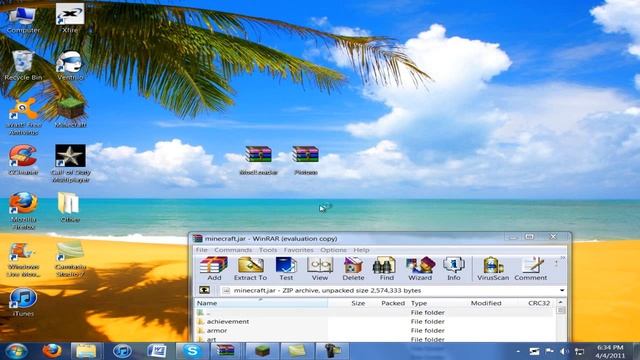Open the Find binoculars tool
The height and width of the screenshot is (360, 640).
click(387, 269)
